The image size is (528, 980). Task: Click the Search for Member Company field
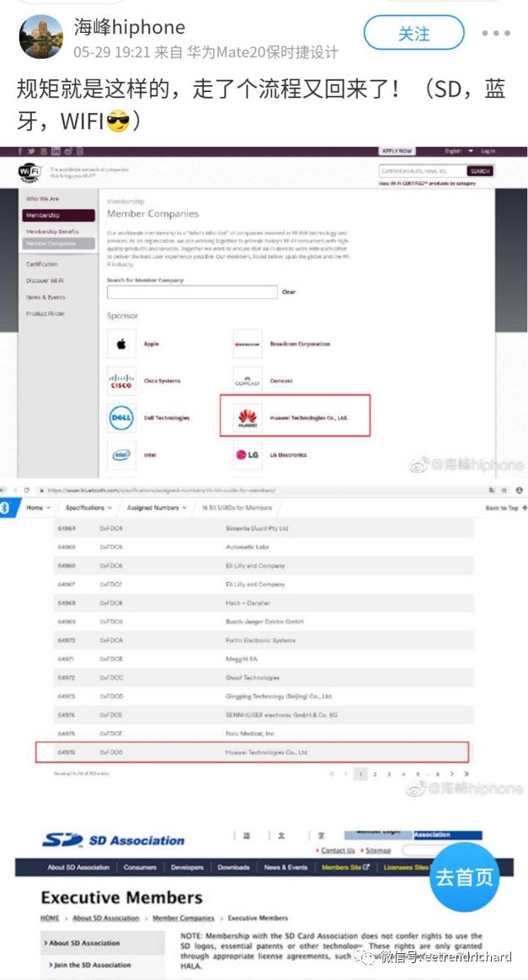(x=192, y=292)
